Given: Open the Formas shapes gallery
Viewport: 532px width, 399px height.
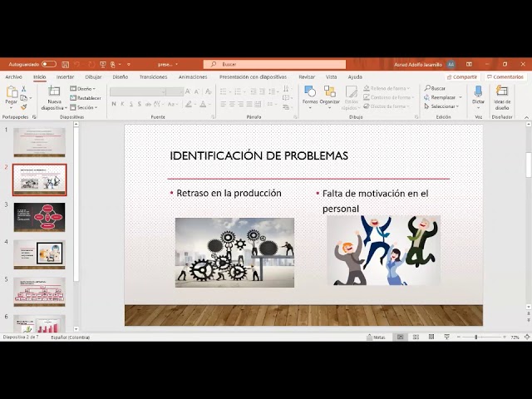Looking at the screenshot, I should pyautogui.click(x=309, y=92).
